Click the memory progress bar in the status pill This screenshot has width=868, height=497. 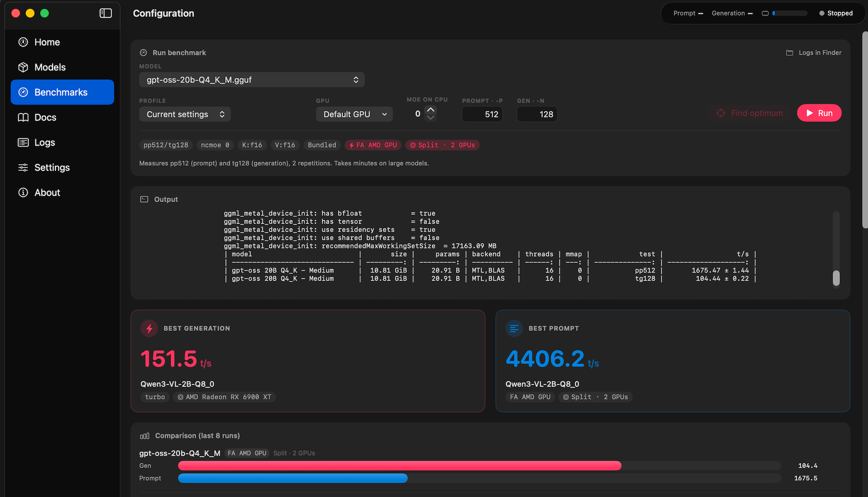(x=790, y=13)
